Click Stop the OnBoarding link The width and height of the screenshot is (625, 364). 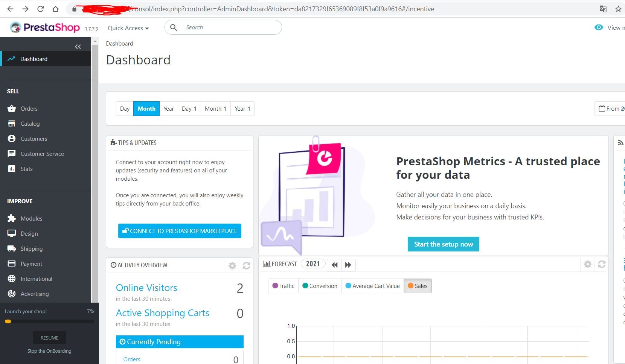click(49, 351)
